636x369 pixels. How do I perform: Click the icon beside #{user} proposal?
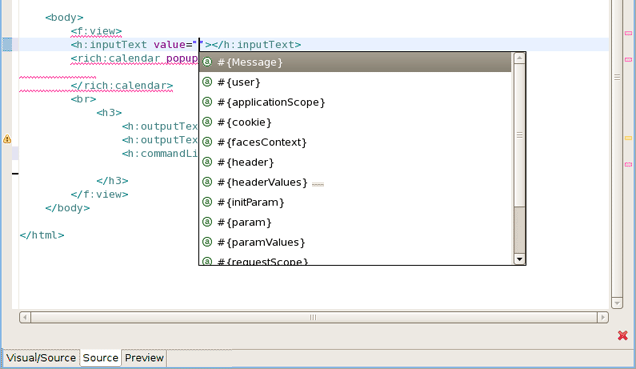point(207,82)
